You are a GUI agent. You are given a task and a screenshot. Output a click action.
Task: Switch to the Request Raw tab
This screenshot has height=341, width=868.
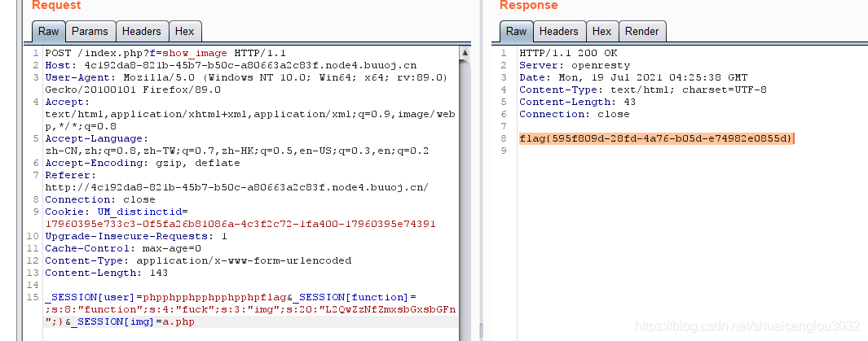point(49,32)
